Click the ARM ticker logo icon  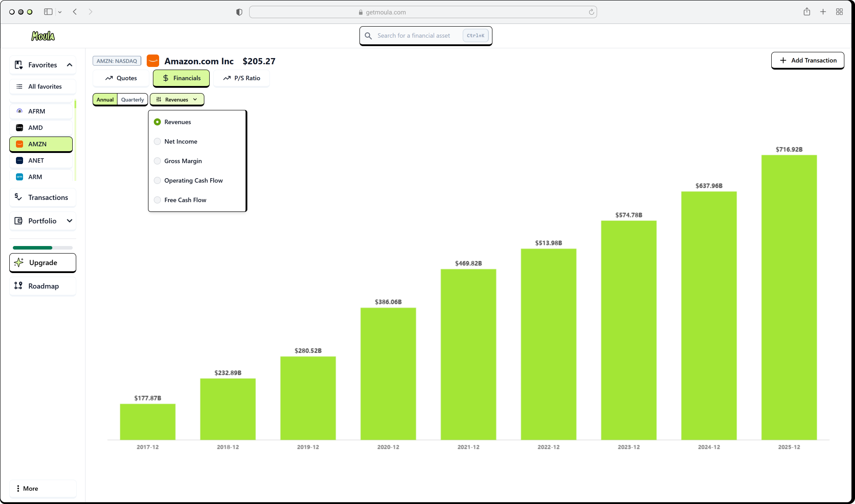[x=20, y=177]
